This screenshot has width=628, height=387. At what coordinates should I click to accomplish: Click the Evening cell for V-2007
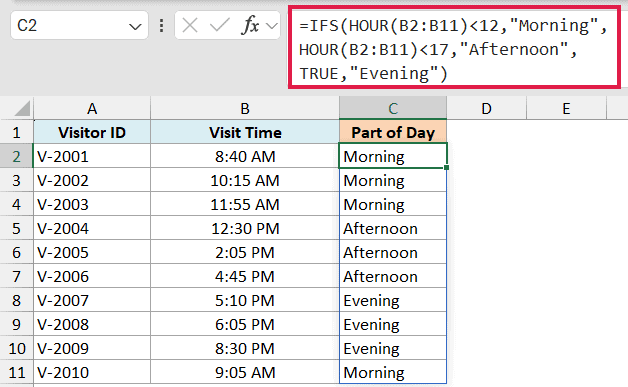tap(393, 300)
